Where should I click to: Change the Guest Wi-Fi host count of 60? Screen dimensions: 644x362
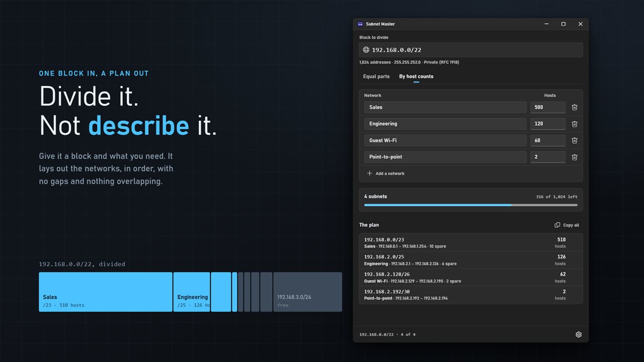[x=548, y=140]
